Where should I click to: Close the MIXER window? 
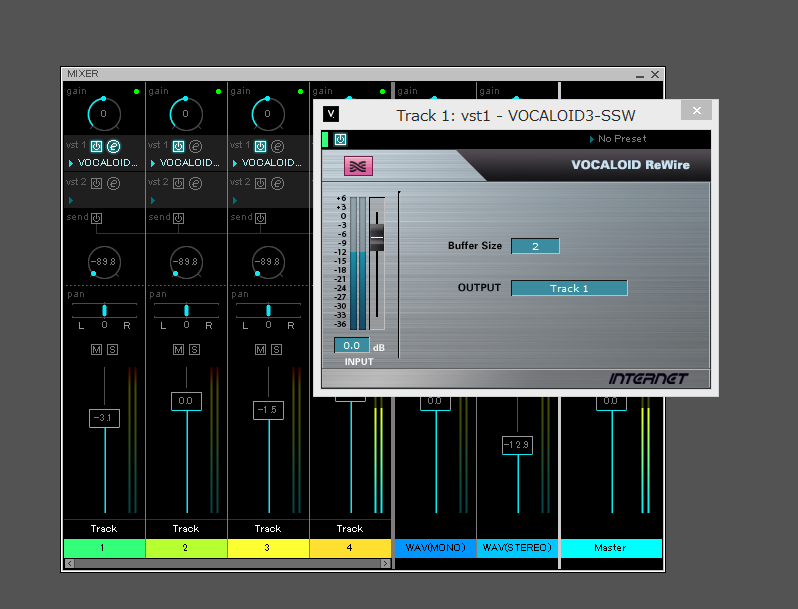click(x=655, y=75)
